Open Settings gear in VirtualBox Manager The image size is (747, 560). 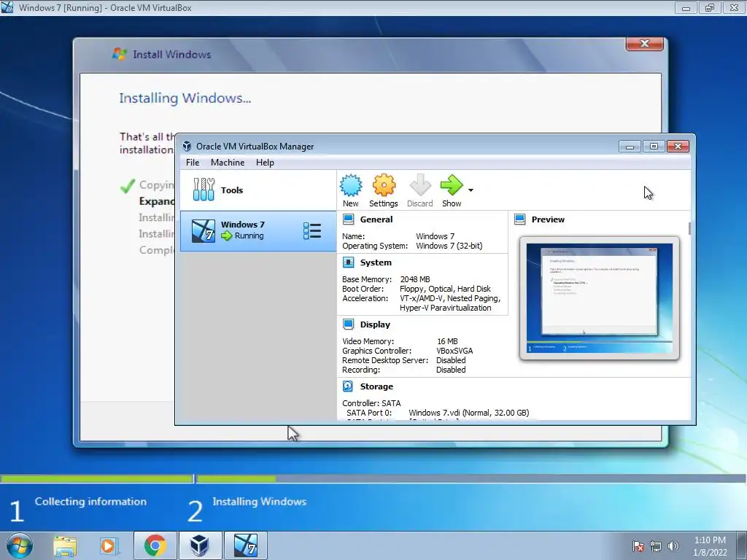tap(384, 185)
